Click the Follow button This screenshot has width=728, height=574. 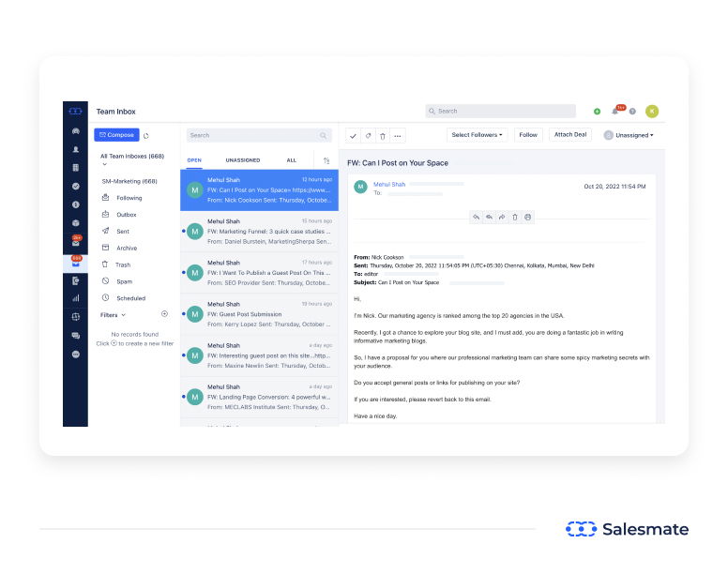coord(528,135)
